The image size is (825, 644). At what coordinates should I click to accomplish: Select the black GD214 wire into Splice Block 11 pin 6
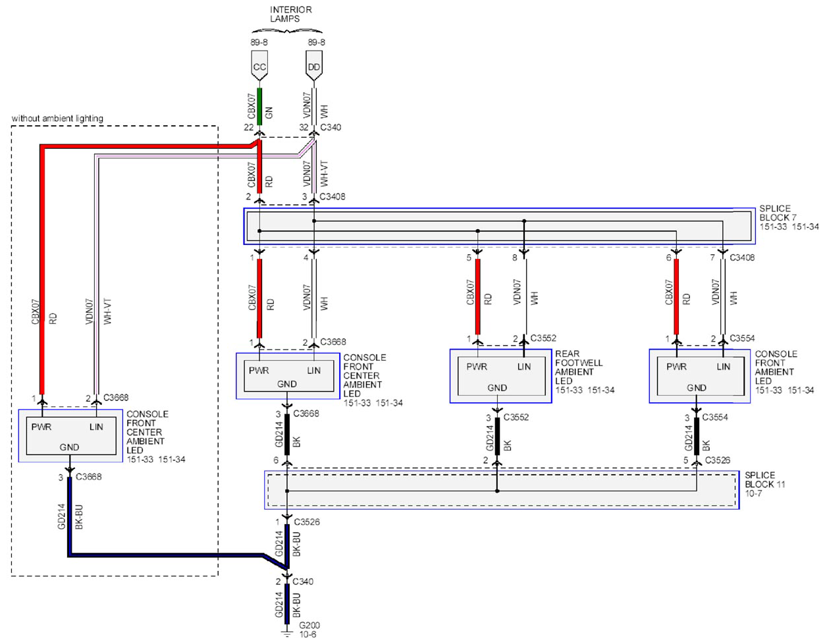287,435
